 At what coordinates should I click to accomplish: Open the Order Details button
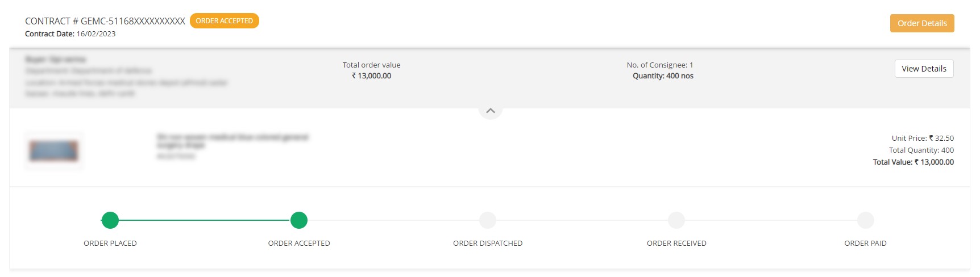[922, 23]
